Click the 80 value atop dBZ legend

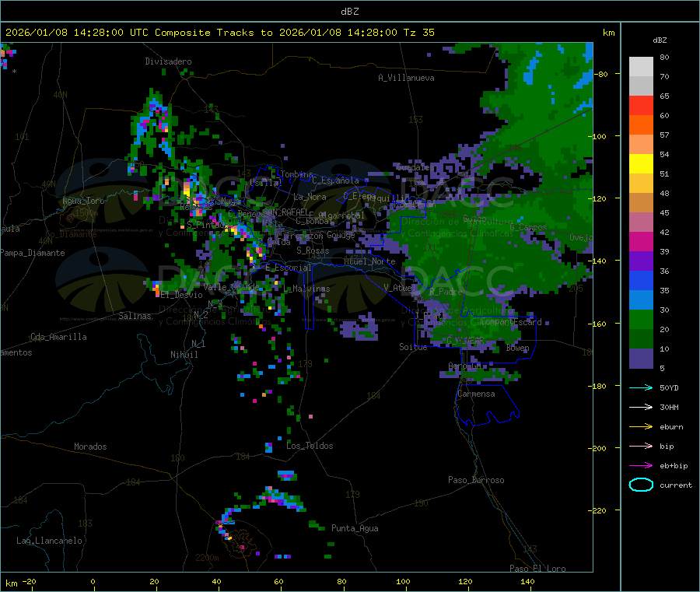665,57
